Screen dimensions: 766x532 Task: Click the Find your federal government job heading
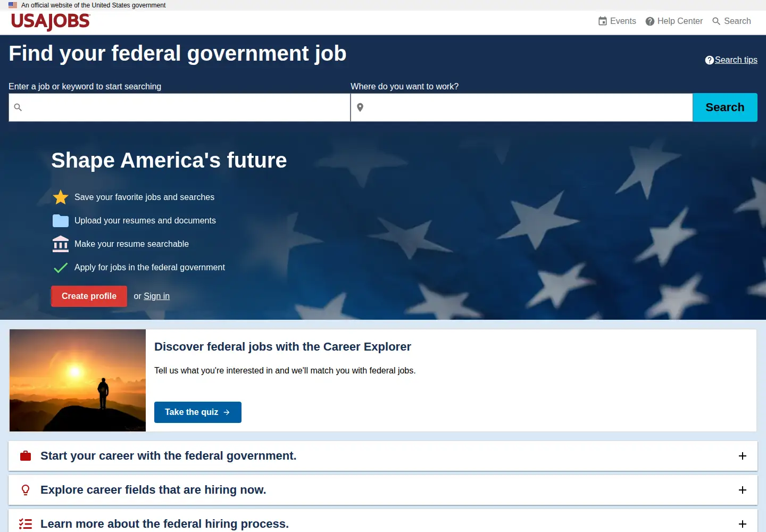pyautogui.click(x=178, y=53)
